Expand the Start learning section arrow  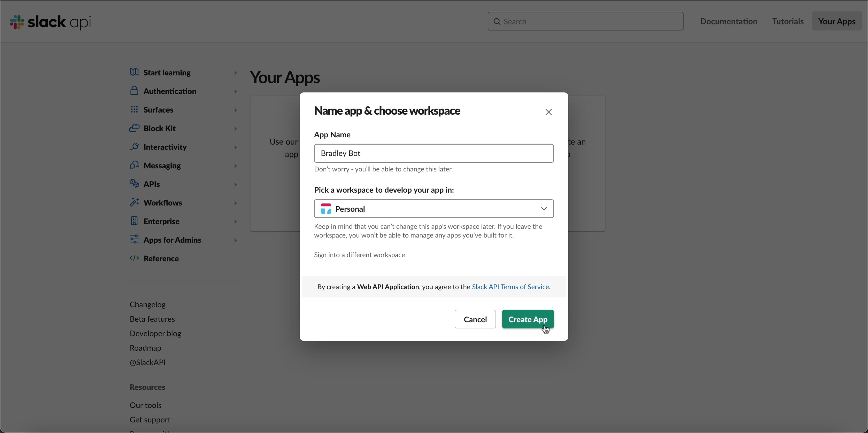pyautogui.click(x=236, y=73)
